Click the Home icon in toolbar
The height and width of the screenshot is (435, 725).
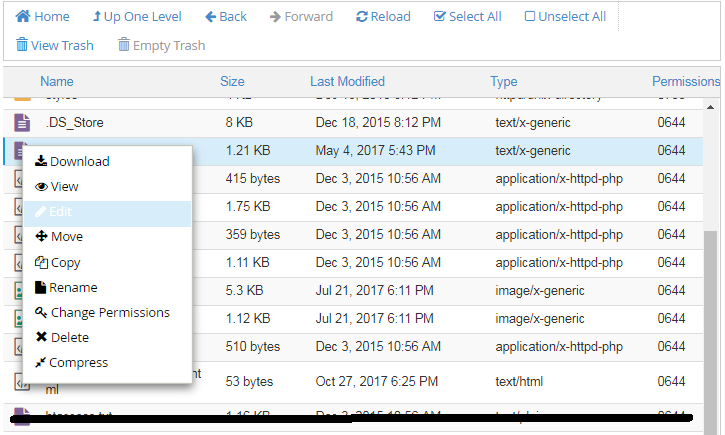tap(23, 17)
